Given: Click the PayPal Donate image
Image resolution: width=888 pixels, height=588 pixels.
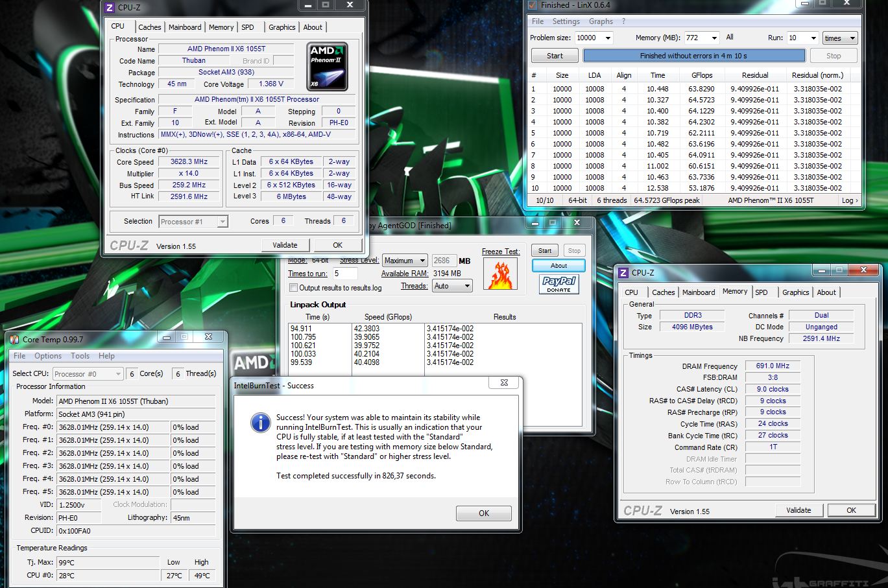Looking at the screenshot, I should [x=558, y=284].
